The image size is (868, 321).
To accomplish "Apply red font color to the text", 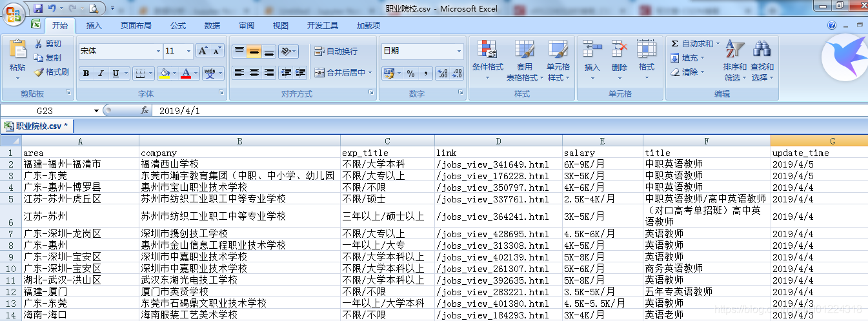I will (187, 73).
